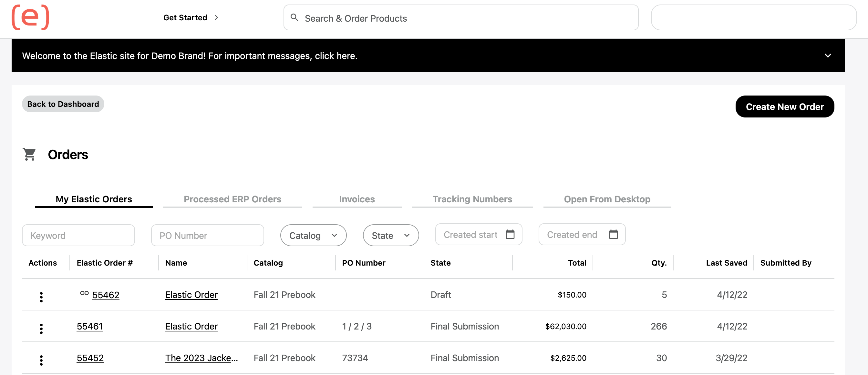The width and height of the screenshot is (868, 375).
Task: Open the actions kebab menu for order 55452
Action: (x=41, y=360)
